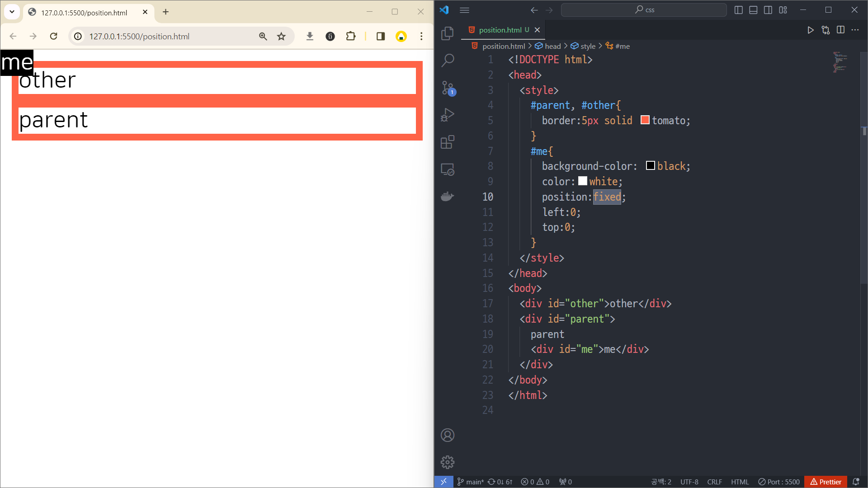This screenshot has width=868, height=488.
Task: Open the Manage gear menu
Action: [x=447, y=462]
